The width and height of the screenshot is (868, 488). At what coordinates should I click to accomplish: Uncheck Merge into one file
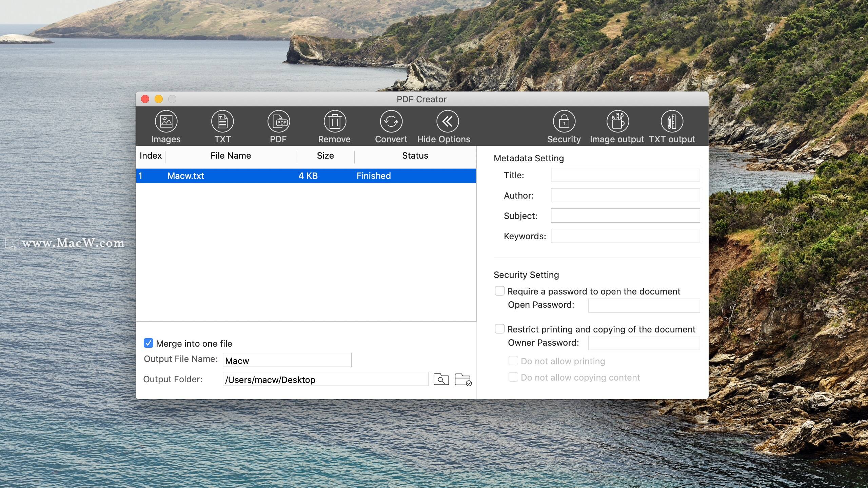click(x=148, y=343)
